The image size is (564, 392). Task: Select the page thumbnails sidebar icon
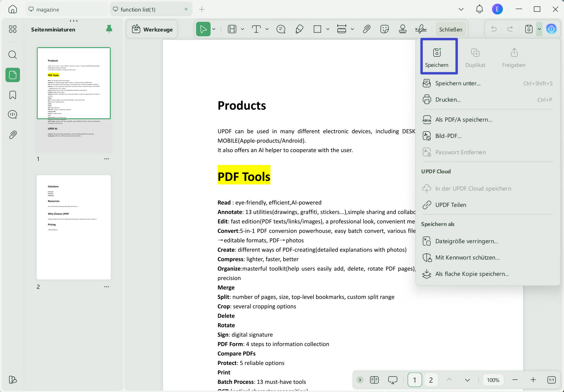(13, 75)
